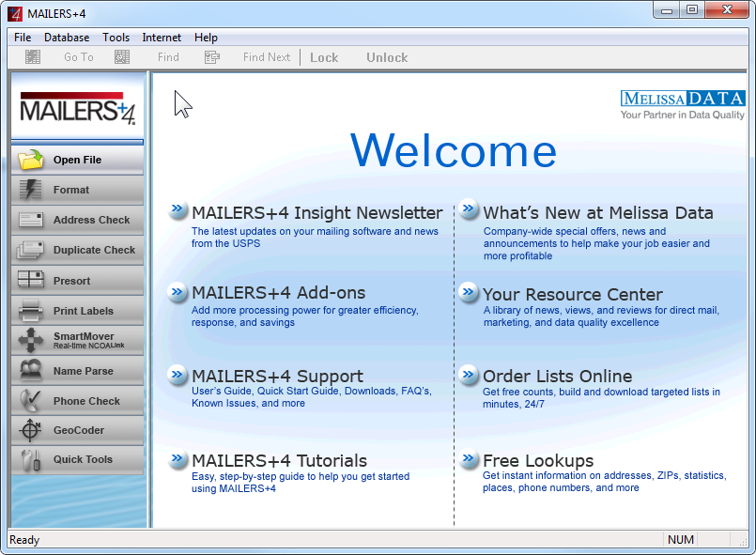756x555 pixels.
Task: Click the Quick Tools button label
Action: pyautogui.click(x=83, y=459)
